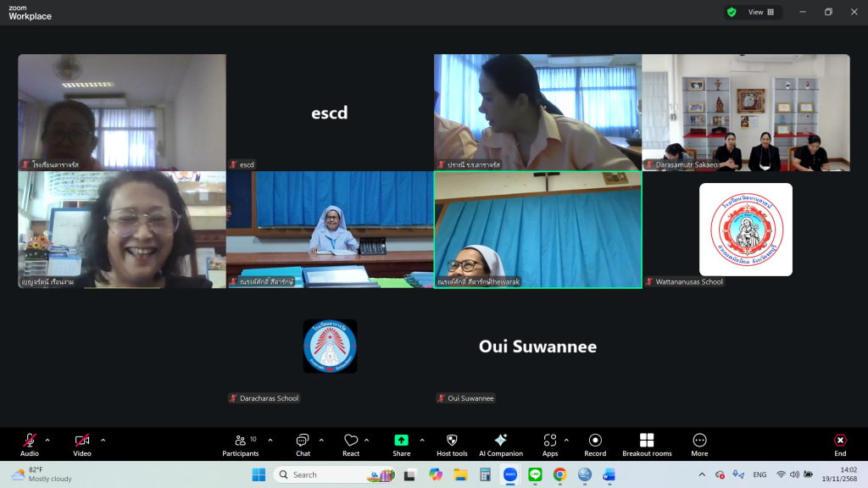Click the green encryption shield icon
Viewport: 868px width, 488px height.
[732, 12]
